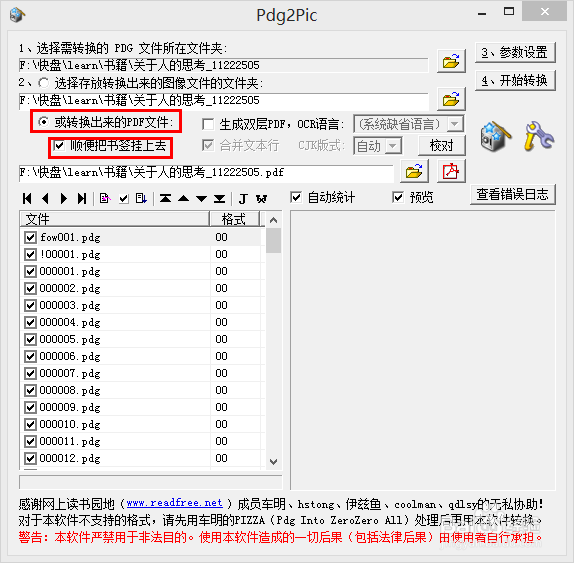
Task: Click the file list scrollbar thumb
Action: 273,241
